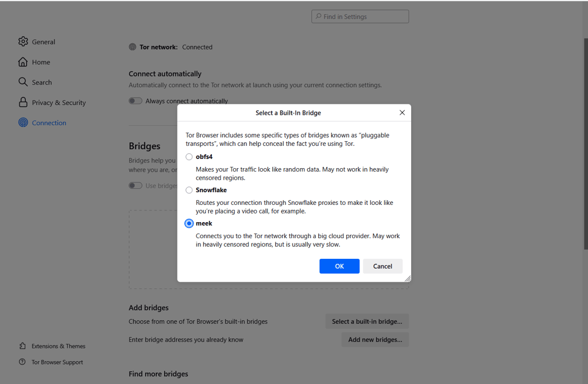
Task: Select the Snowflake radio button
Action: coord(189,190)
